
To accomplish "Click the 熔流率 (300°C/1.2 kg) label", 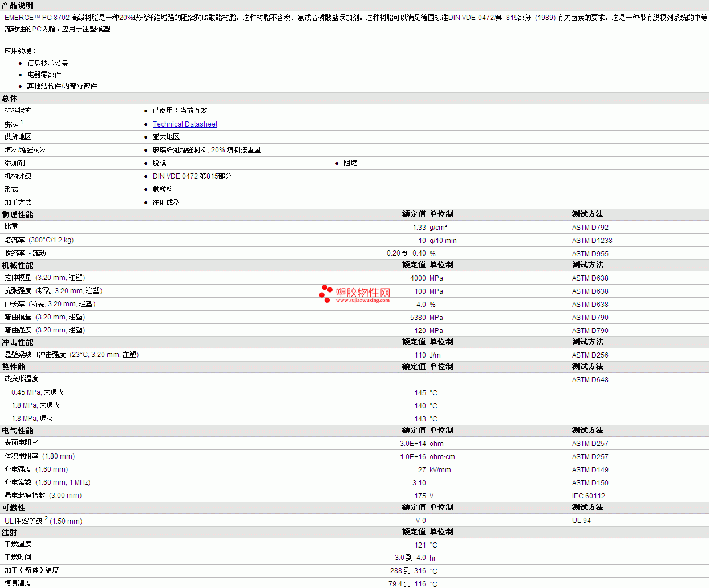I will (x=39, y=240).
